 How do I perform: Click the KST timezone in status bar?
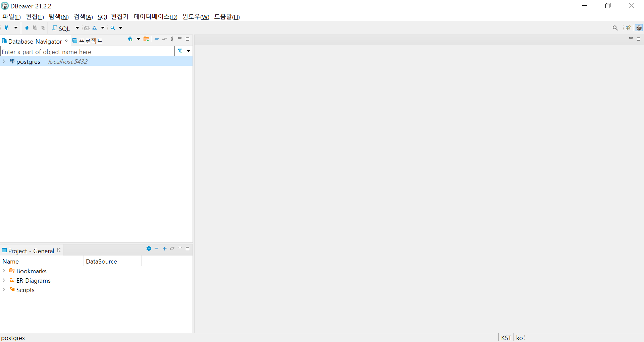pos(506,338)
